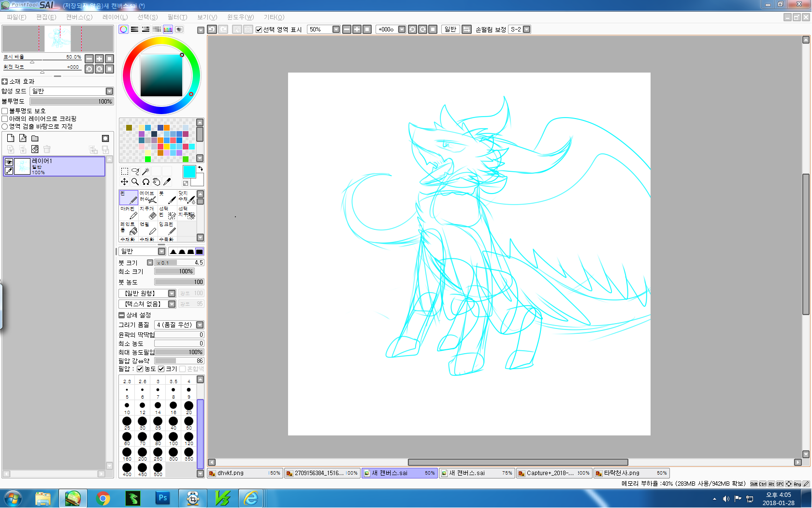This screenshot has height=508, width=812.
Task: Select the 페인트통 paint bucket tool
Action: [x=129, y=228]
